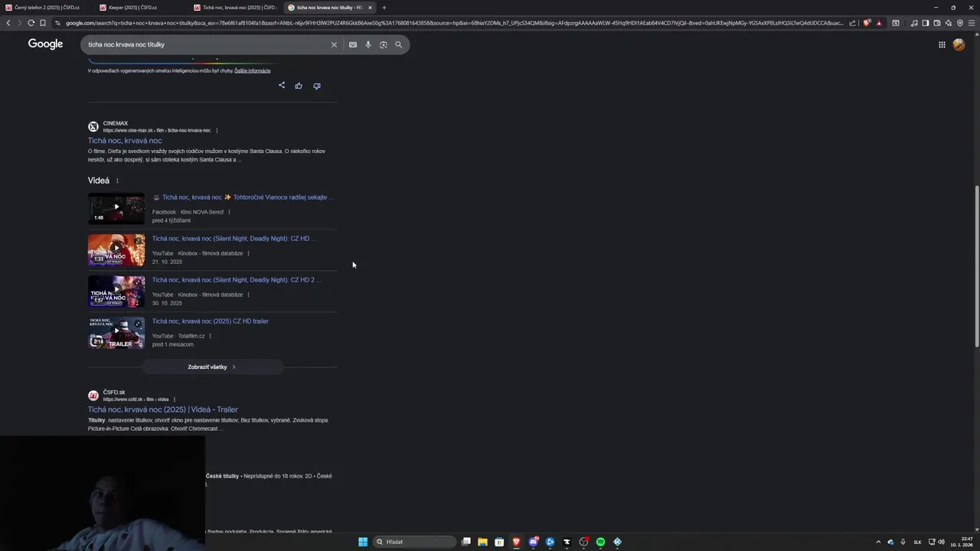This screenshot has width=980, height=551.
Task: Open more options for Cinemax result
Action: coord(217,130)
